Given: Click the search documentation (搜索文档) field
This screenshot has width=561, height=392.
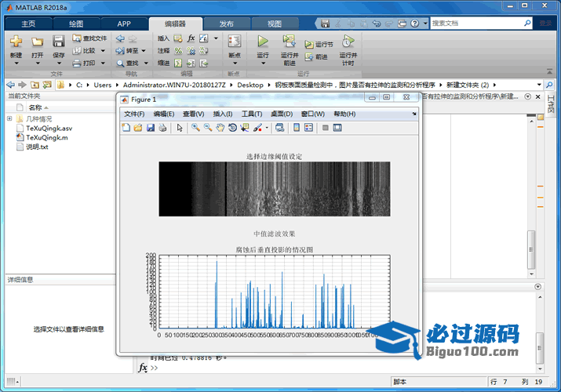Looking at the screenshot, I should (477, 24).
